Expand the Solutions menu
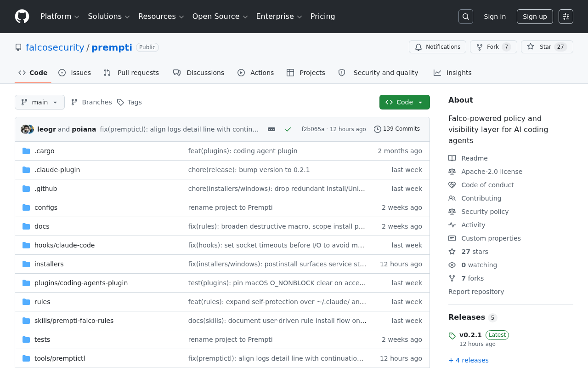 [109, 17]
